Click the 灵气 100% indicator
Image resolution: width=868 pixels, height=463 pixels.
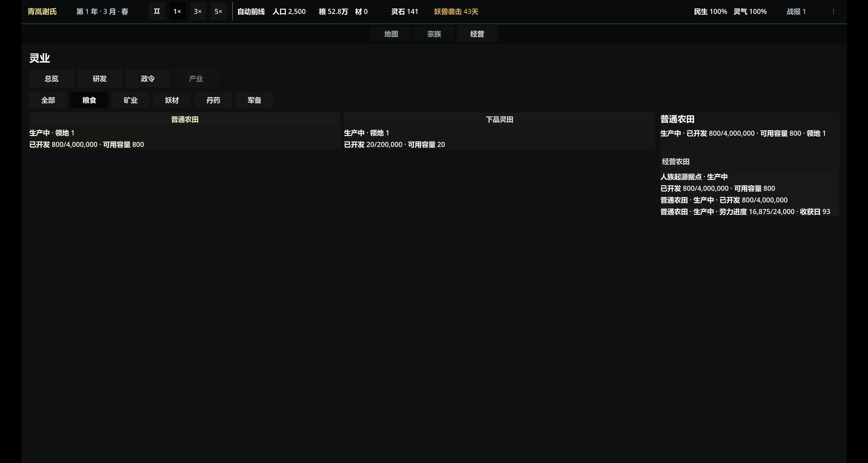click(750, 12)
